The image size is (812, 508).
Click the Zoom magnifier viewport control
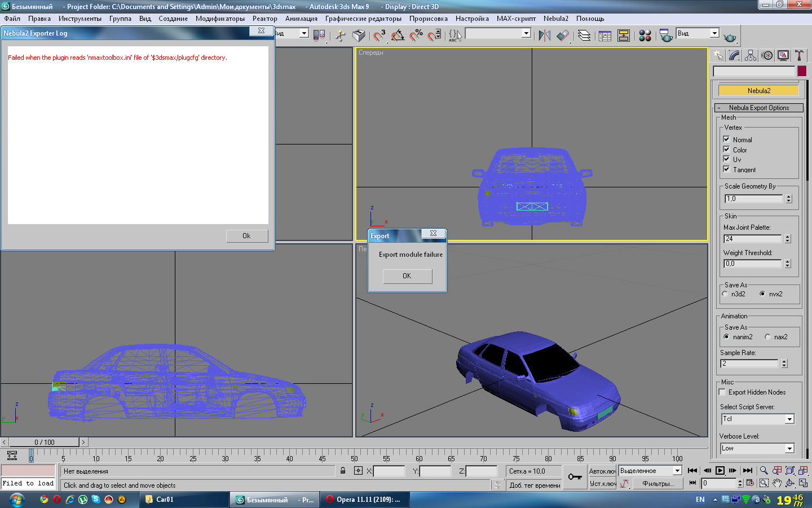[x=764, y=471]
